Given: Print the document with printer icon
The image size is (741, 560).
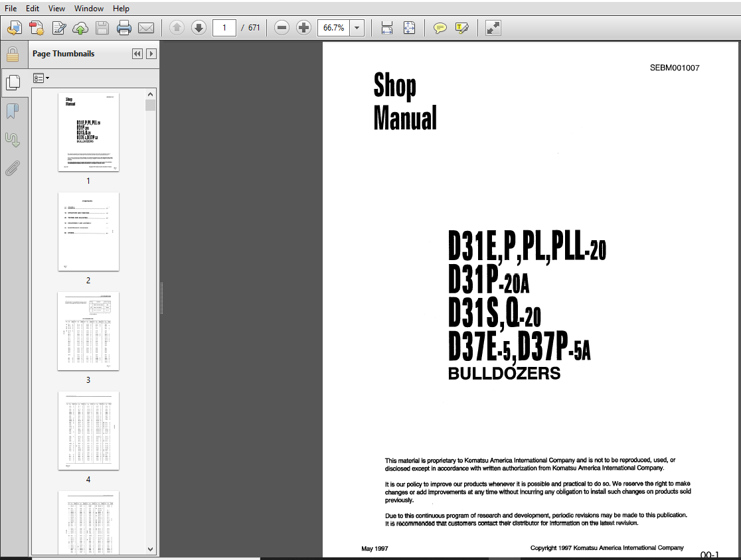Looking at the screenshot, I should pyautogui.click(x=123, y=28).
